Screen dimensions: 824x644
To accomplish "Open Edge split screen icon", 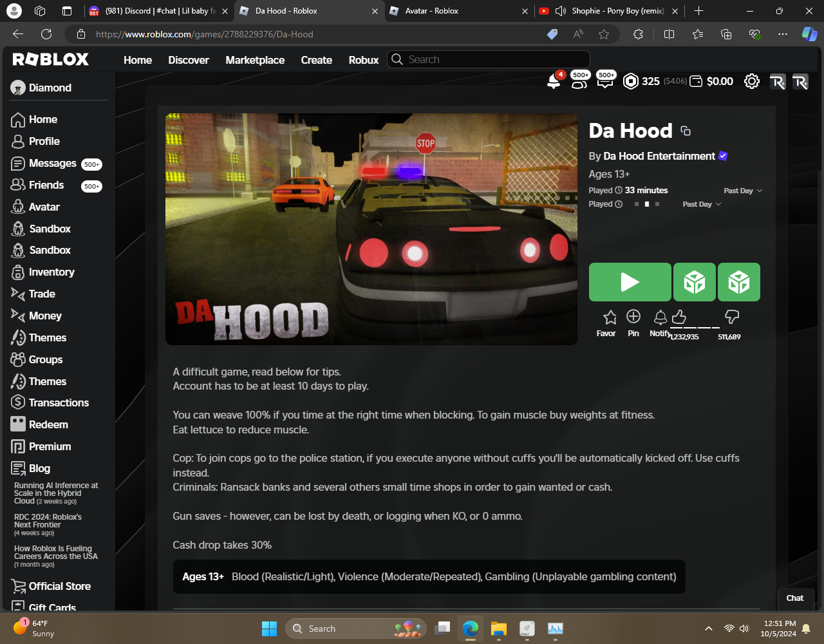I will click(x=669, y=34).
